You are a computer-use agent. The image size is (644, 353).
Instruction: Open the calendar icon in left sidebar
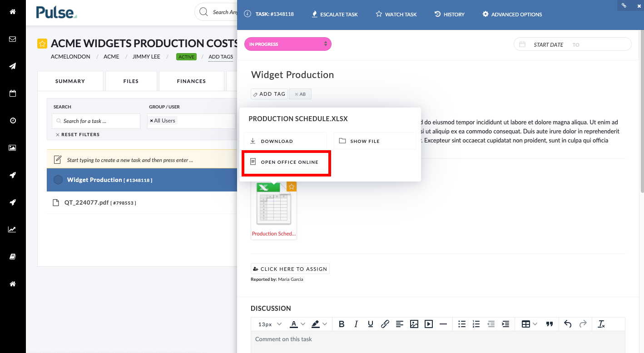pos(13,93)
